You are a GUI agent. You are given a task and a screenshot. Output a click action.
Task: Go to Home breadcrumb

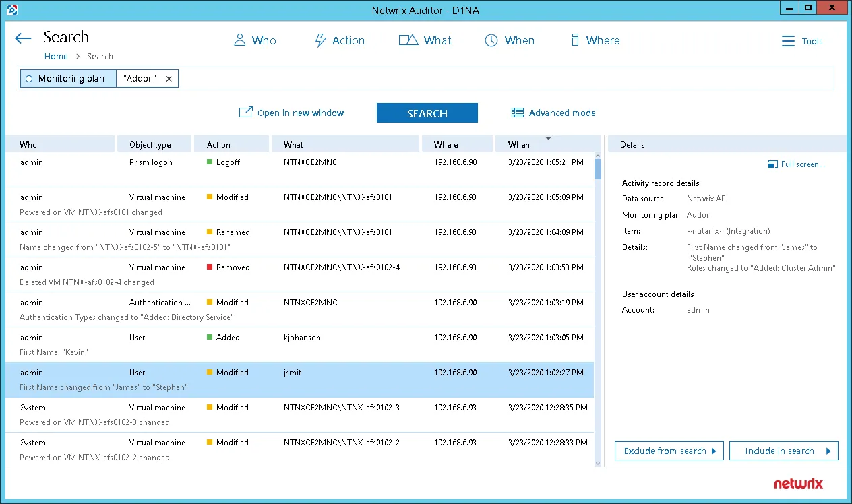[56, 57]
